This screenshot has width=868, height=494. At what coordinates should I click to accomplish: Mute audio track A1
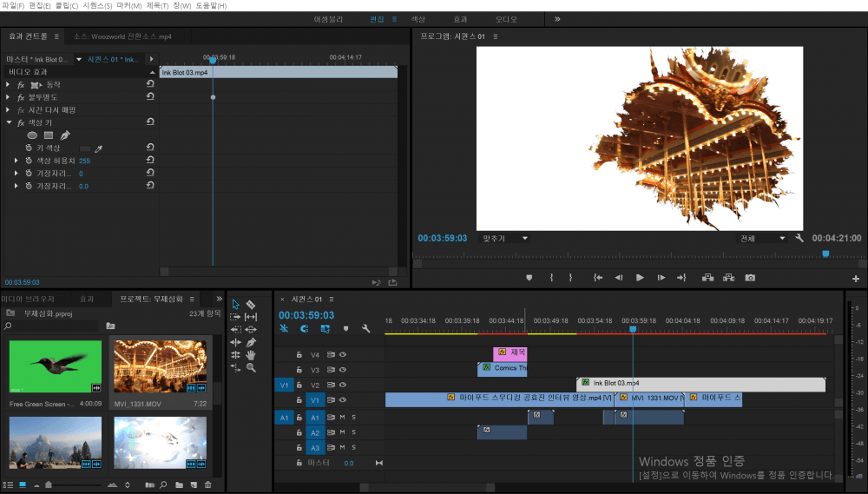click(x=343, y=418)
